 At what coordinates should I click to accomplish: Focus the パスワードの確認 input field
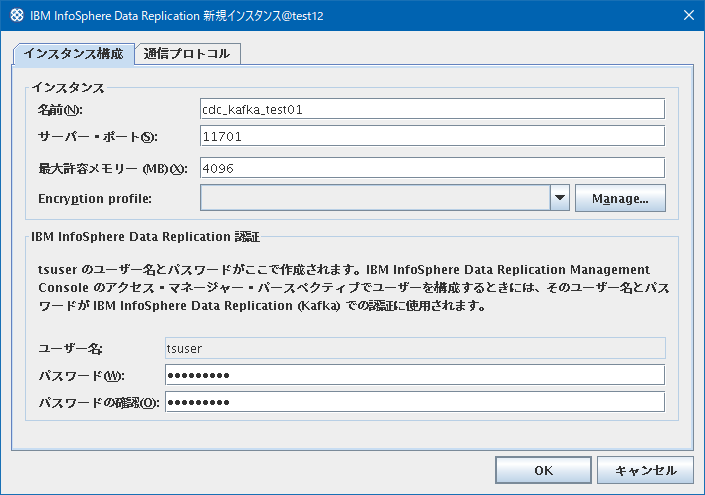point(415,402)
